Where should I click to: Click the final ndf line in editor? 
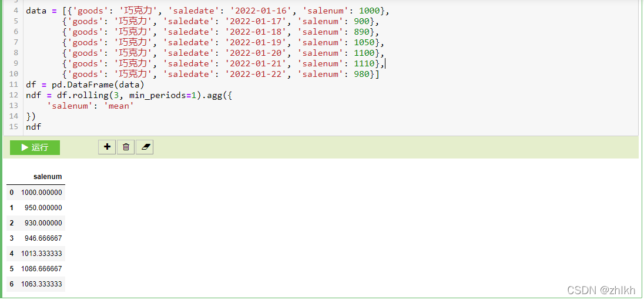tap(33, 127)
